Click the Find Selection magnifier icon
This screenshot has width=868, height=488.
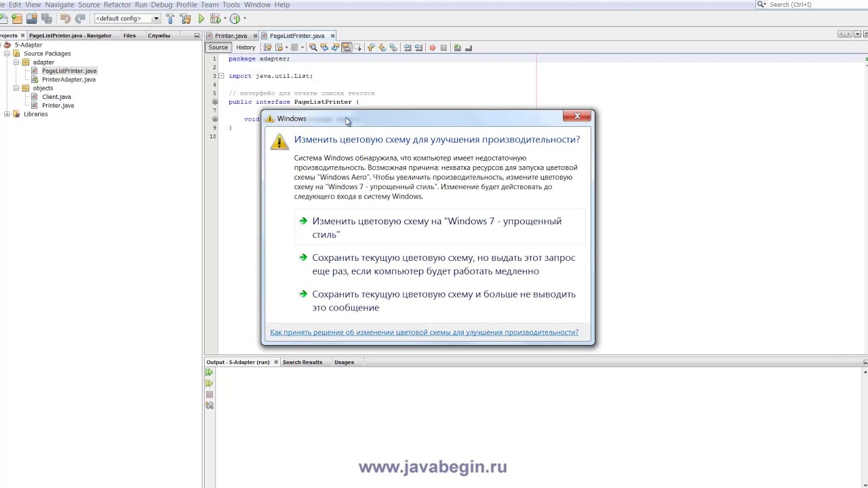313,47
